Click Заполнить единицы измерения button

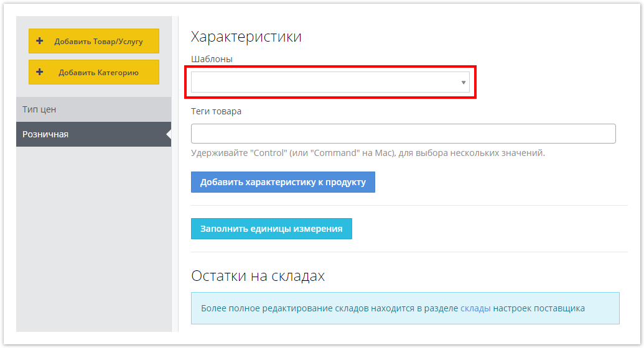[x=271, y=229]
